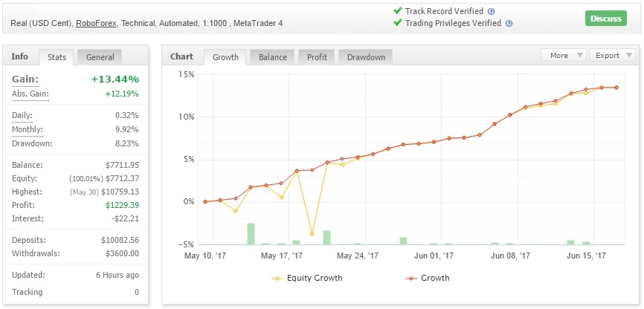This screenshot has width=644, height=309.
Task: Click the tallest green volume bar
Action: (x=251, y=233)
